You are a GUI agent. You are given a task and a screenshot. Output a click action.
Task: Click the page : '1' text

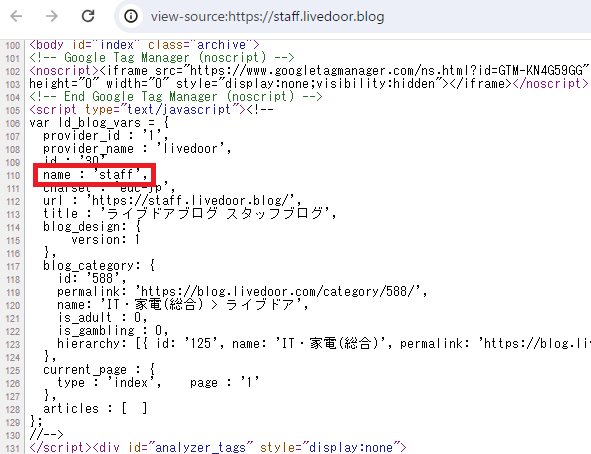225,382
